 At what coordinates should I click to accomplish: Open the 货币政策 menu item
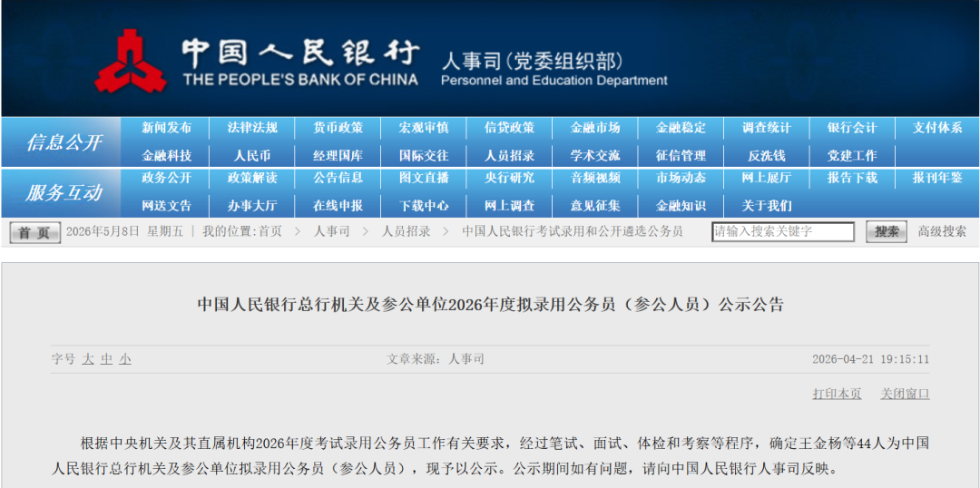point(338,128)
